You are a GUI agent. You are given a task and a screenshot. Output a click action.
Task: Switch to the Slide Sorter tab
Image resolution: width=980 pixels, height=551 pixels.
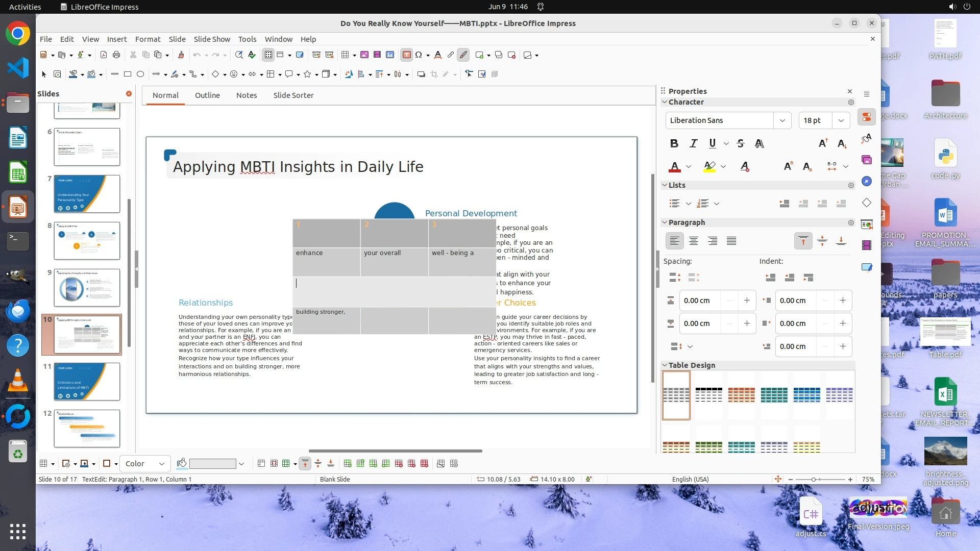[x=293, y=95]
